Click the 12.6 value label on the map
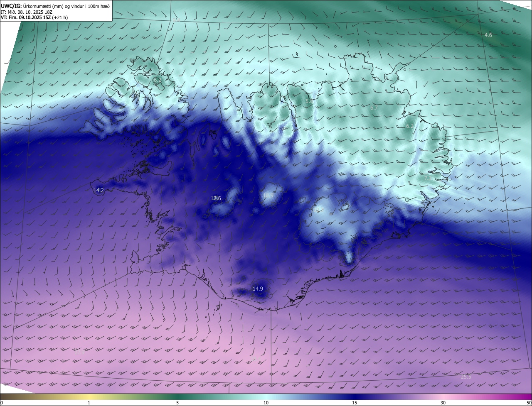The image size is (532, 406). [216, 198]
